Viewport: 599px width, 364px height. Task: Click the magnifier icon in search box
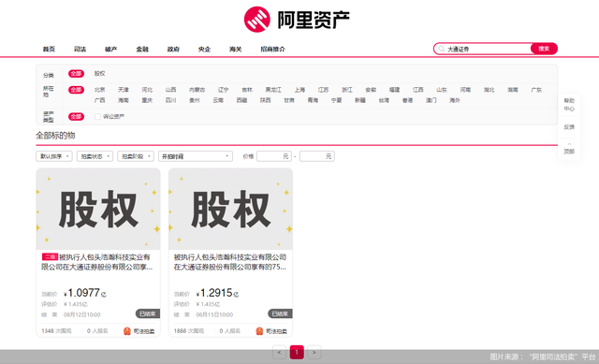[x=441, y=49]
